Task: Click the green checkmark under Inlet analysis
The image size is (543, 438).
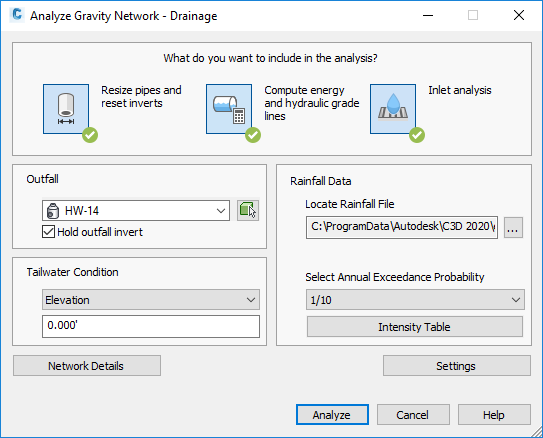Action: click(417, 135)
